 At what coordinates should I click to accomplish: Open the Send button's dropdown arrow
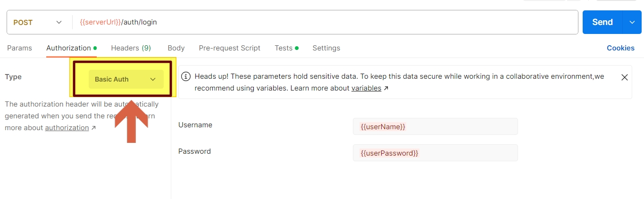click(633, 22)
